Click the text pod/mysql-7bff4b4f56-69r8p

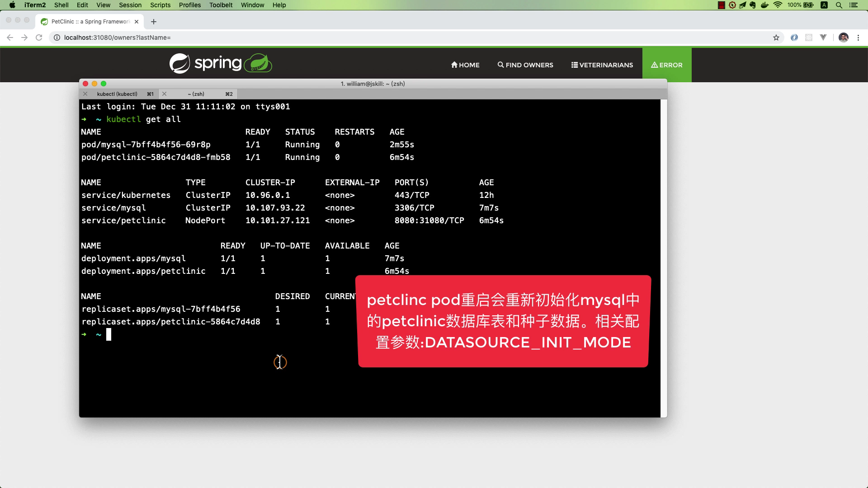(146, 145)
